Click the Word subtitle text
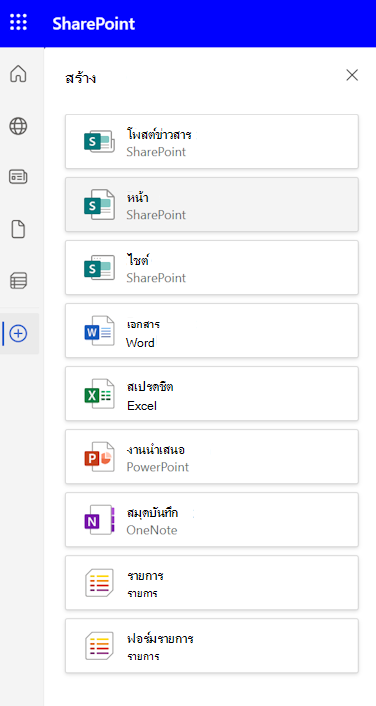 point(140,343)
